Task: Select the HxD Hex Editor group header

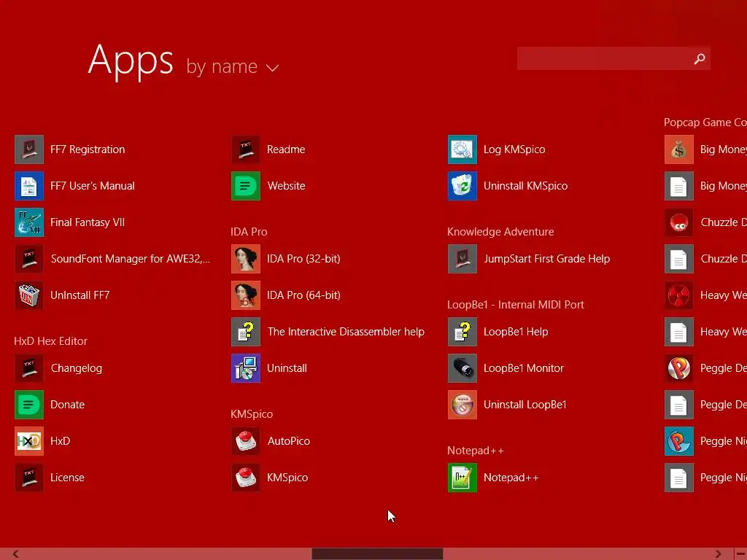Action: pos(50,341)
